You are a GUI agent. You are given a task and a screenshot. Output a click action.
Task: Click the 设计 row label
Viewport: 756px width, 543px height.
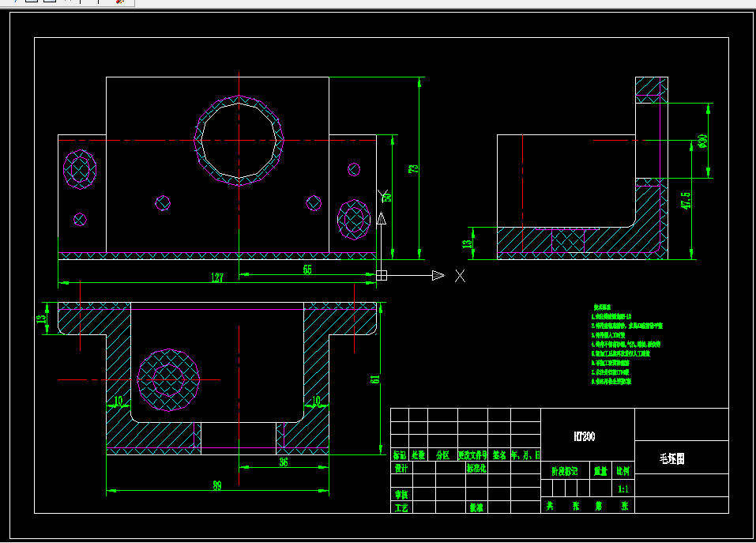[401, 468]
